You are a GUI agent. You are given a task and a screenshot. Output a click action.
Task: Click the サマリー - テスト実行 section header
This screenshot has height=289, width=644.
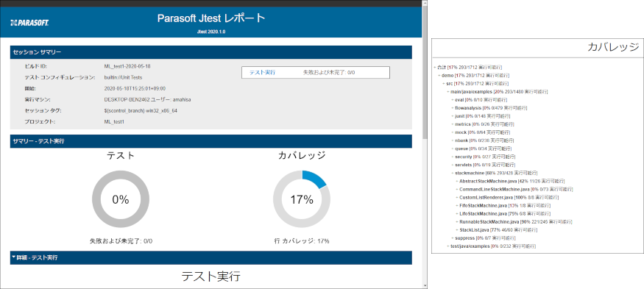[211, 141]
